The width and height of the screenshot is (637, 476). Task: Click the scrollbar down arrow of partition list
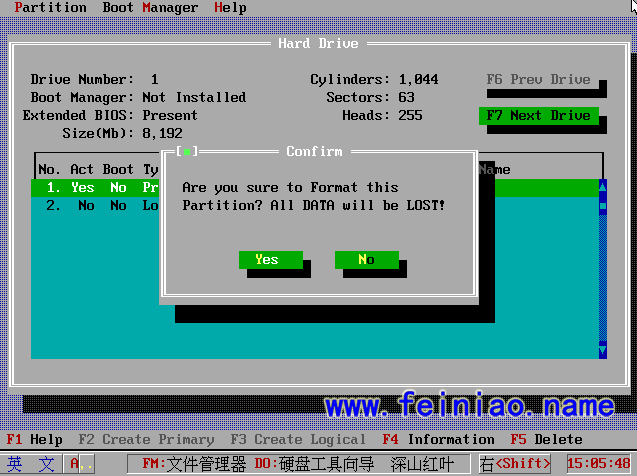[602, 351]
